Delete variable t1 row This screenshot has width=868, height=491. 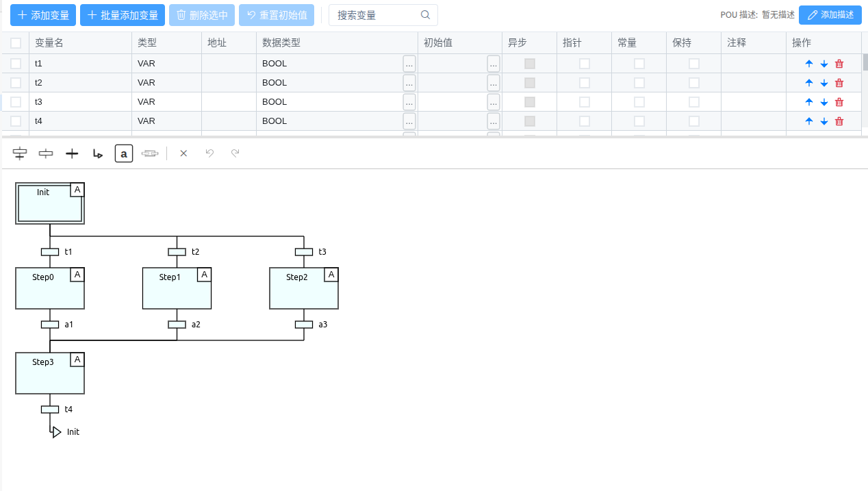(x=839, y=64)
